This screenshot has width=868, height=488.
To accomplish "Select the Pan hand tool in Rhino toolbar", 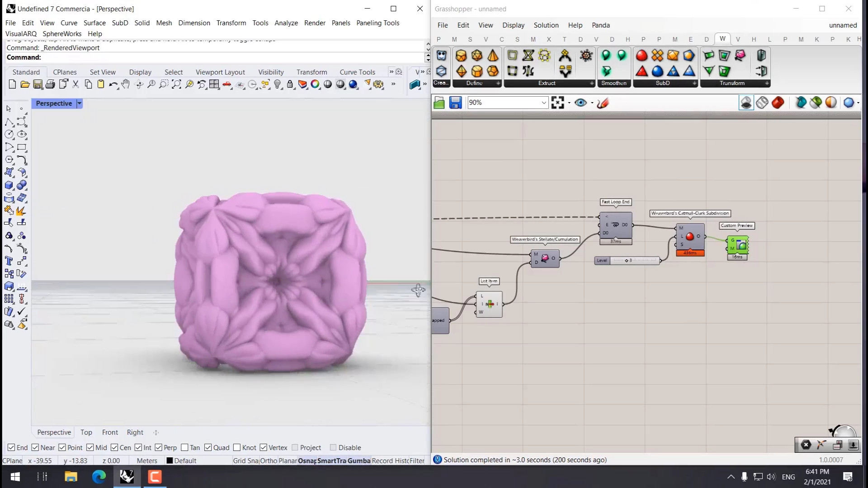I will coord(126,84).
